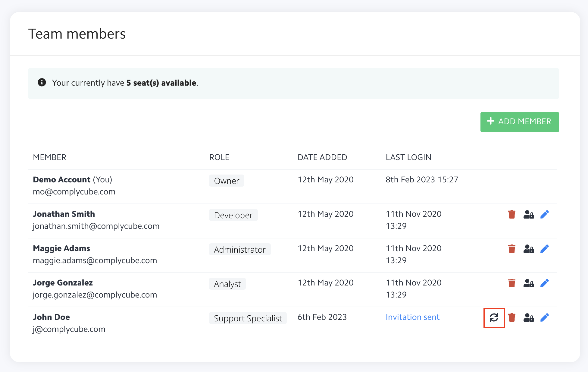Click trash icon in Maggie Adams row

[511, 249]
